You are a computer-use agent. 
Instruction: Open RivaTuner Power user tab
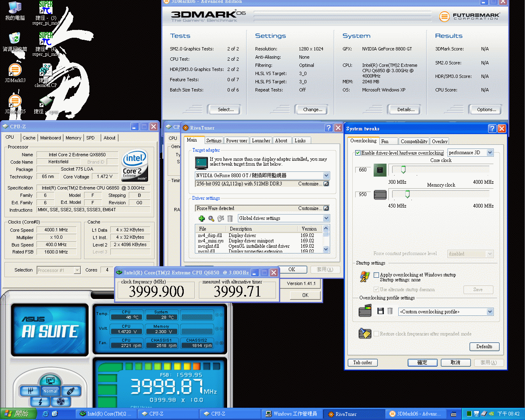point(237,141)
